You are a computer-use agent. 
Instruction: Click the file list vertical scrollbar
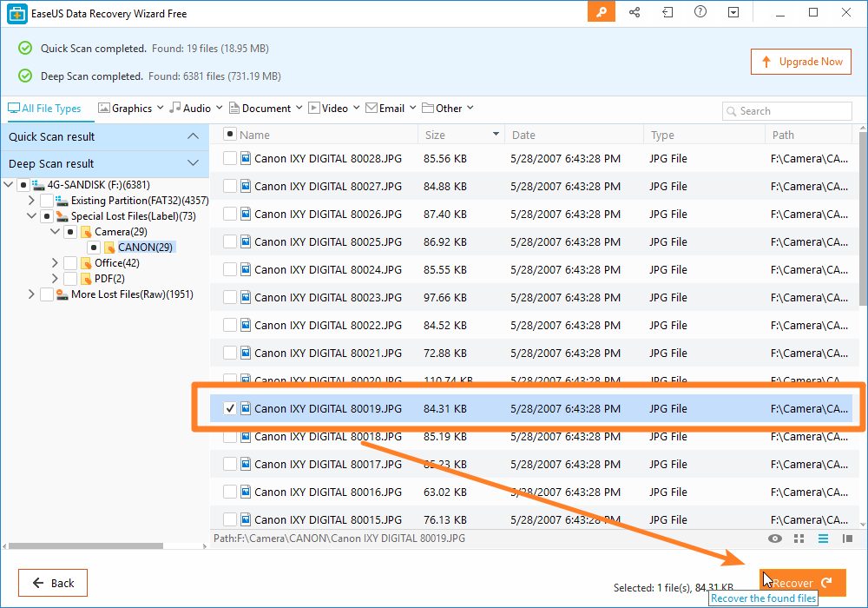[863, 219]
